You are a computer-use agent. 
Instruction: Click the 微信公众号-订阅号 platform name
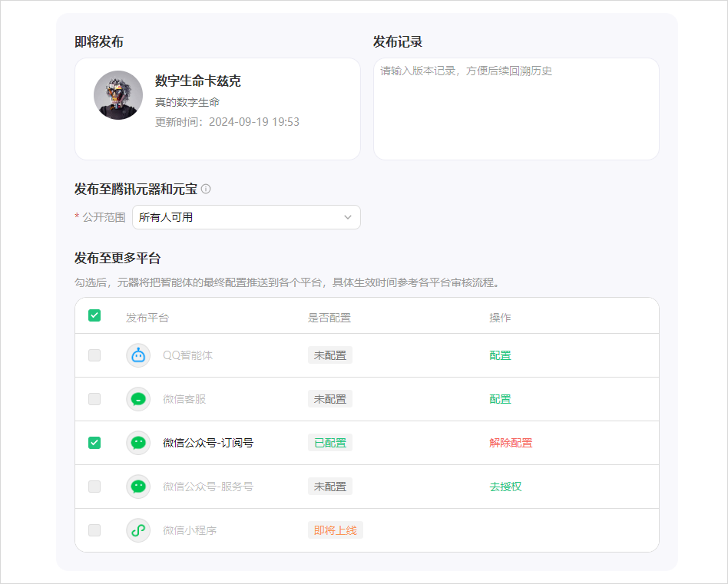pos(208,443)
